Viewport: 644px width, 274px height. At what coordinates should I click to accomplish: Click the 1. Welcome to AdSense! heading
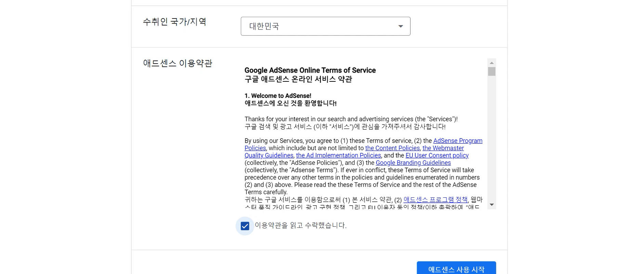click(x=278, y=96)
